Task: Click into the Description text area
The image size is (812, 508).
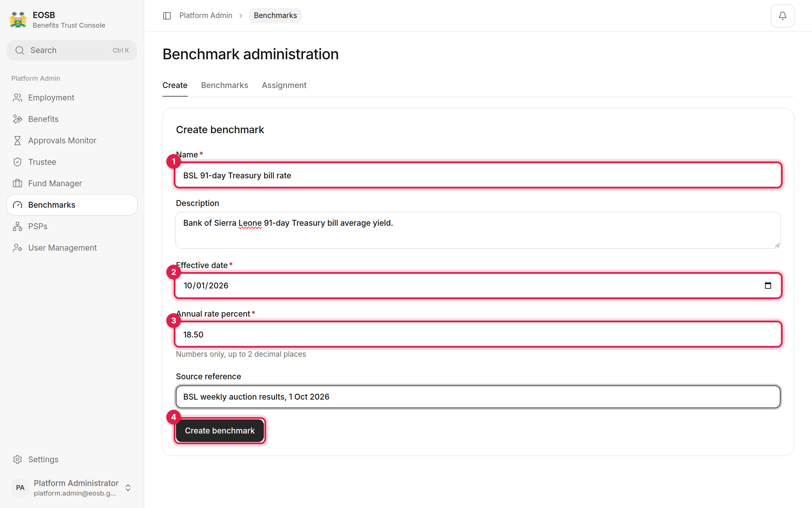Action: point(478,230)
